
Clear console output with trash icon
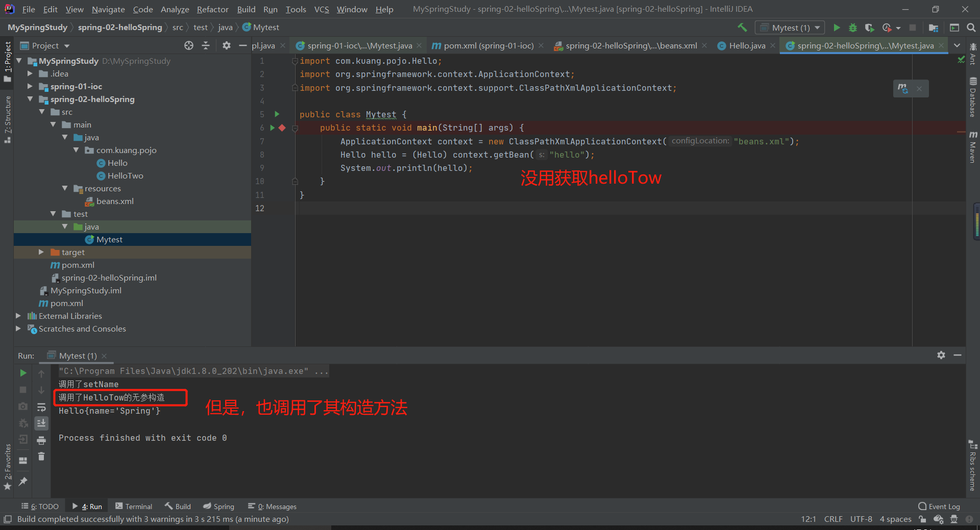[x=41, y=457]
